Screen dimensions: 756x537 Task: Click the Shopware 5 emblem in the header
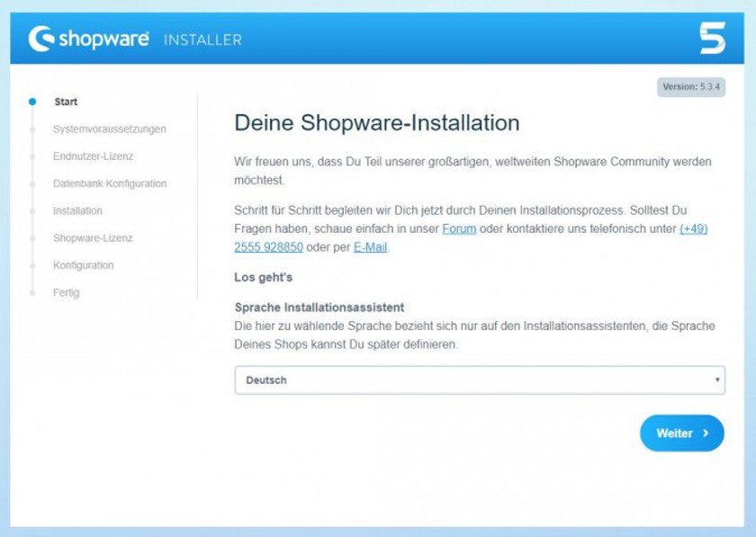pyautogui.click(x=712, y=38)
